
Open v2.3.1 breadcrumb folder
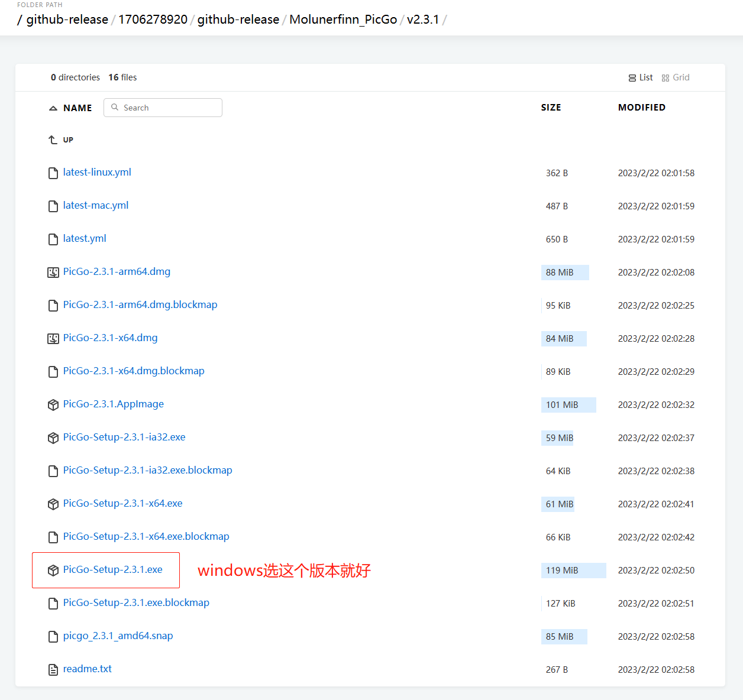click(x=423, y=20)
